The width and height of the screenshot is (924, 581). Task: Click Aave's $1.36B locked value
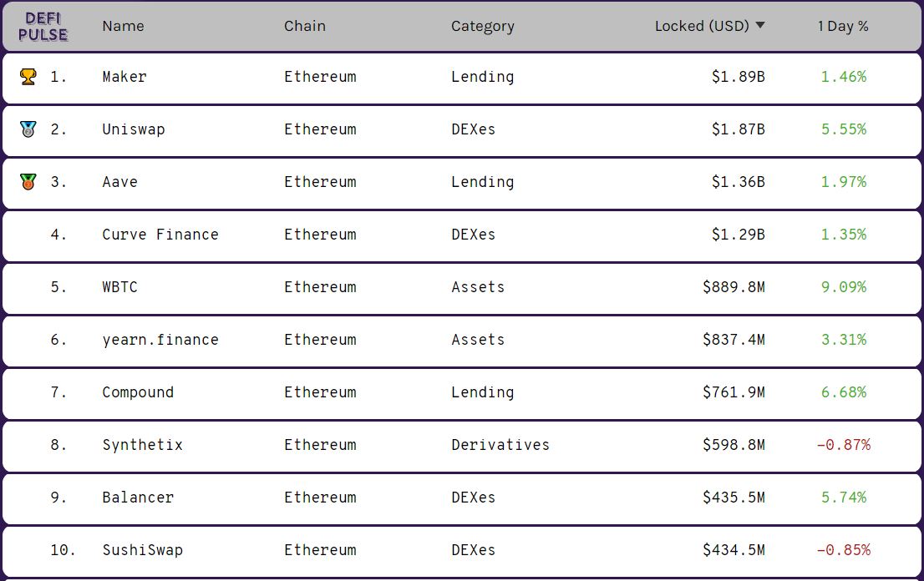[x=738, y=182]
